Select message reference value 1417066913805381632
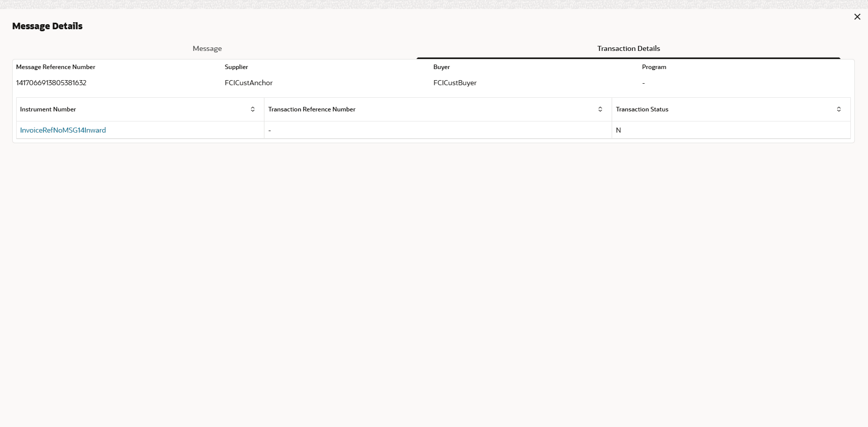 pos(51,83)
